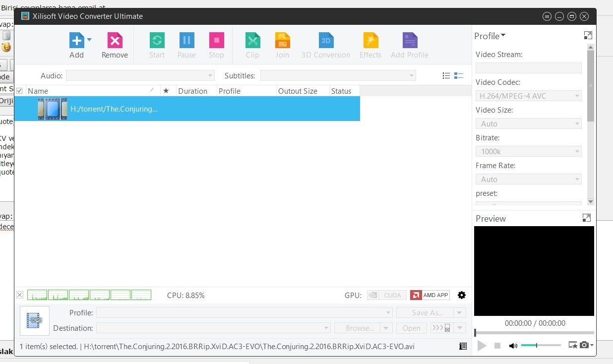This screenshot has height=364, width=613.
Task: Open the Video Codec dropdown
Action: tap(529, 96)
